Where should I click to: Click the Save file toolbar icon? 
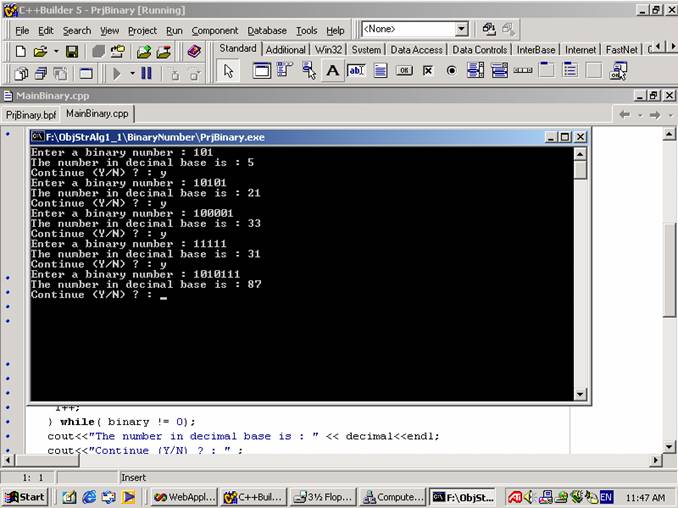(x=72, y=51)
